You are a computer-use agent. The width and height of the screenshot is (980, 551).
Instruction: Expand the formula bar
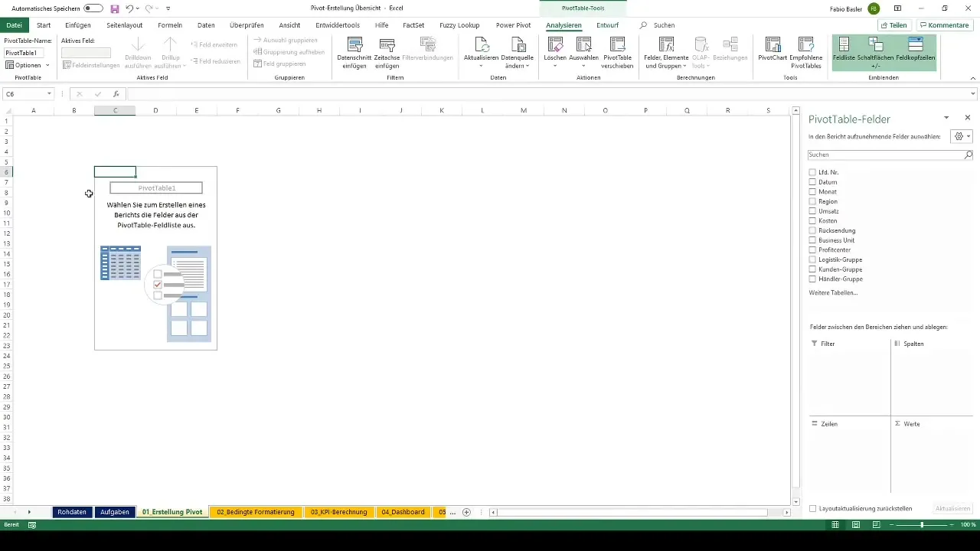(973, 94)
